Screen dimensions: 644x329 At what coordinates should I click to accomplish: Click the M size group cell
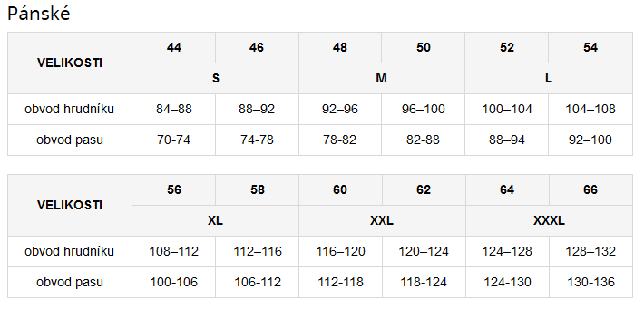382,78
